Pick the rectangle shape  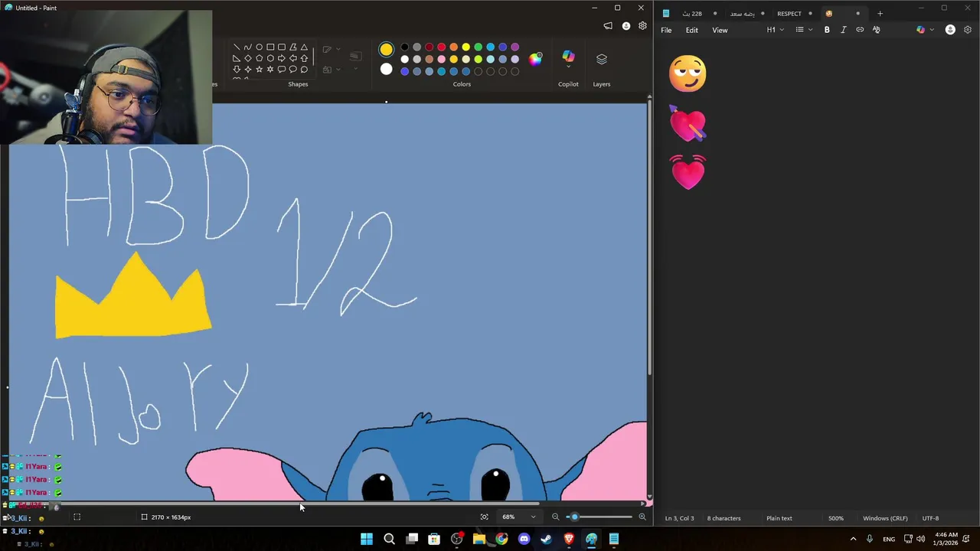click(270, 47)
